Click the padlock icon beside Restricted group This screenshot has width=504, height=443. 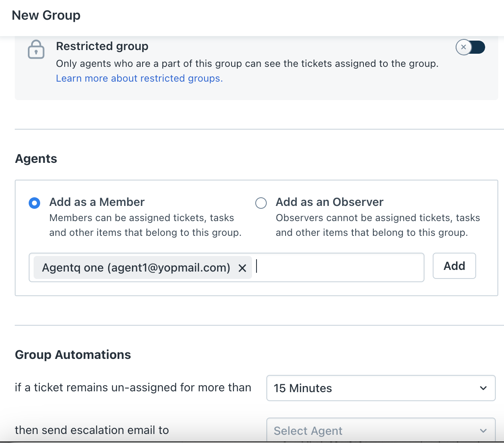36,50
